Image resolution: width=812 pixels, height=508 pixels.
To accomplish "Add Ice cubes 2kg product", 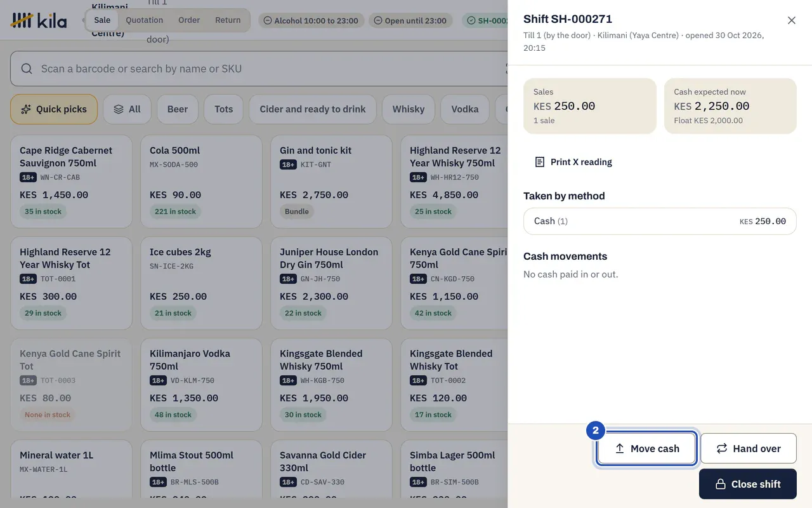I will tap(201, 283).
